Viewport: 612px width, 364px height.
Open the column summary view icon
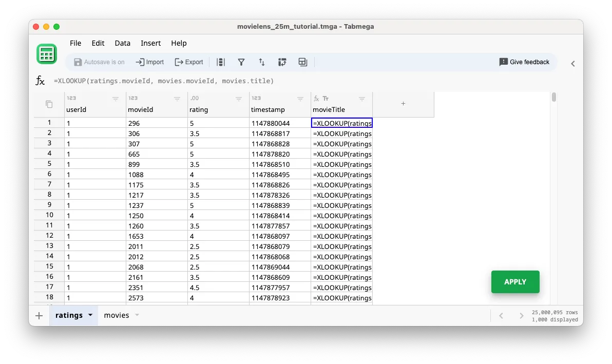221,62
